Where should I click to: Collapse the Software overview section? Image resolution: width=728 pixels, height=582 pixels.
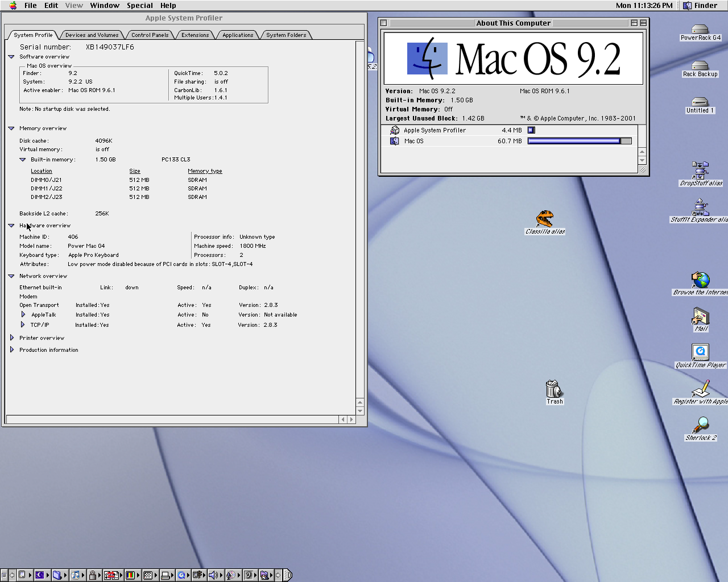(11, 57)
